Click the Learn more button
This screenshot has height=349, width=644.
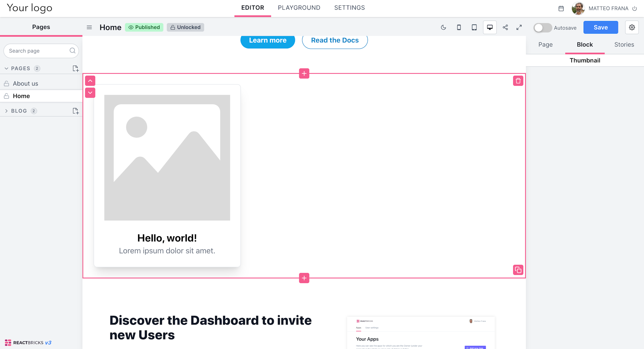point(268,41)
